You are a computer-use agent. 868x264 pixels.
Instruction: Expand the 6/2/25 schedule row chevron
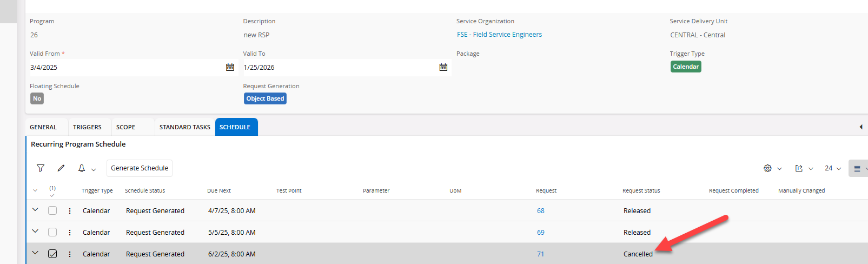click(35, 253)
